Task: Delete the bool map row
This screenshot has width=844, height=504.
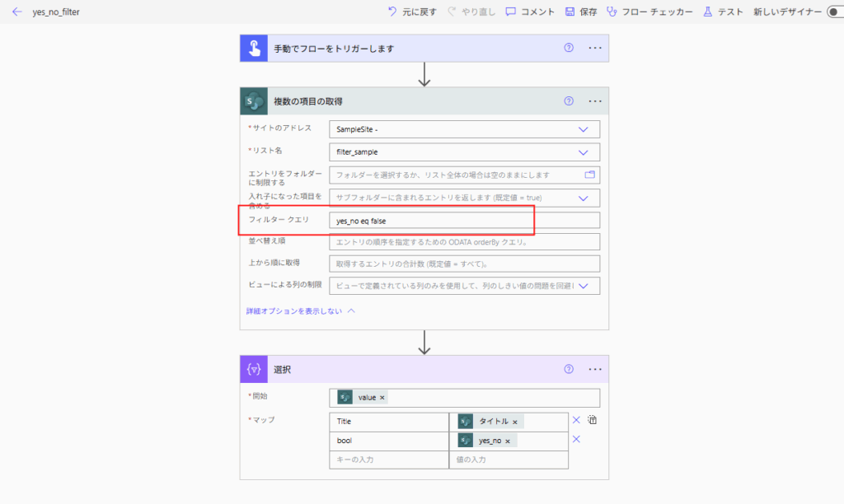Action: (x=576, y=440)
